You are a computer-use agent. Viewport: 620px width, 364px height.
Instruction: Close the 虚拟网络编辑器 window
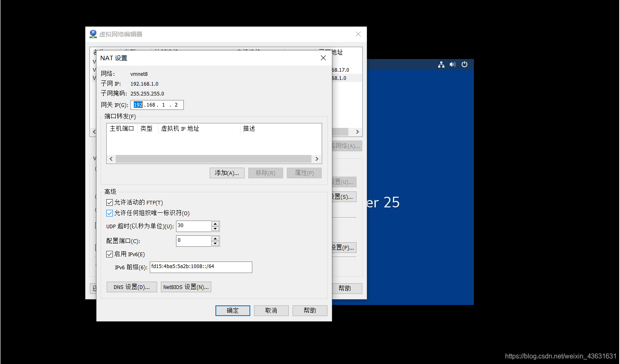click(x=358, y=34)
